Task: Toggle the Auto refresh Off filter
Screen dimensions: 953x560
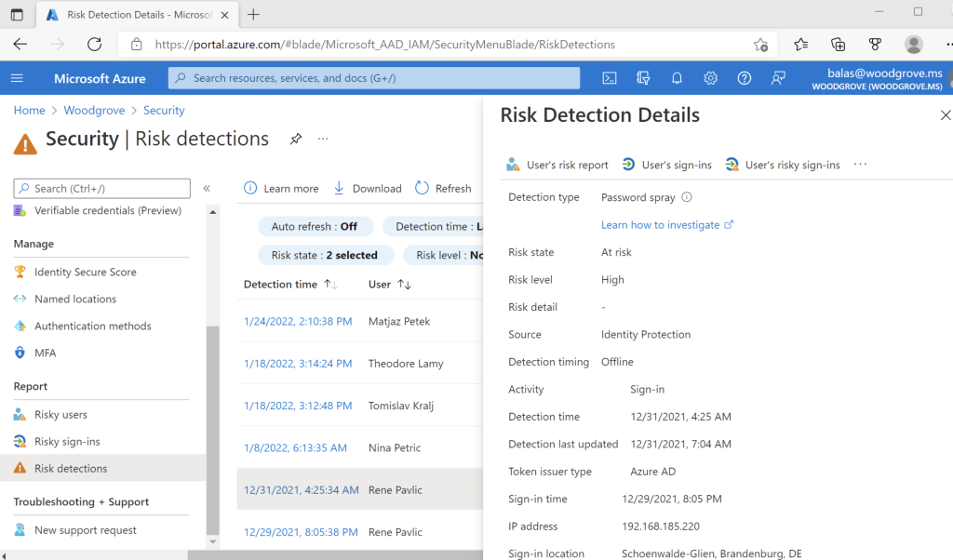Action: coord(315,227)
